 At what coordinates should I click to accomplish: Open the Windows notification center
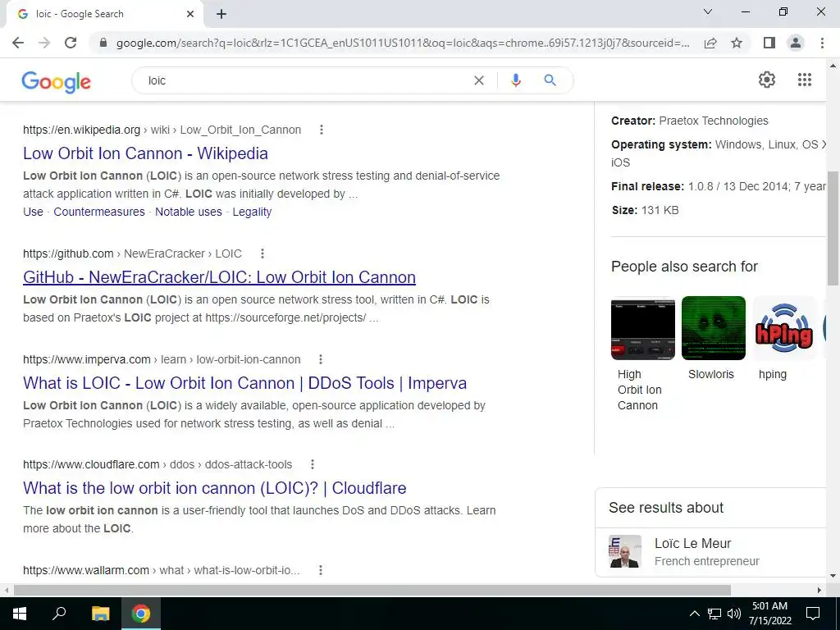pos(813,614)
